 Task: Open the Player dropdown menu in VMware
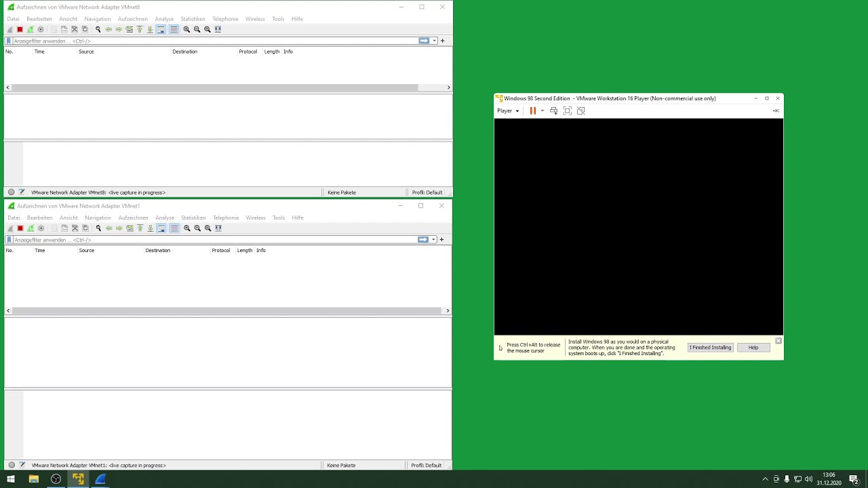click(508, 110)
